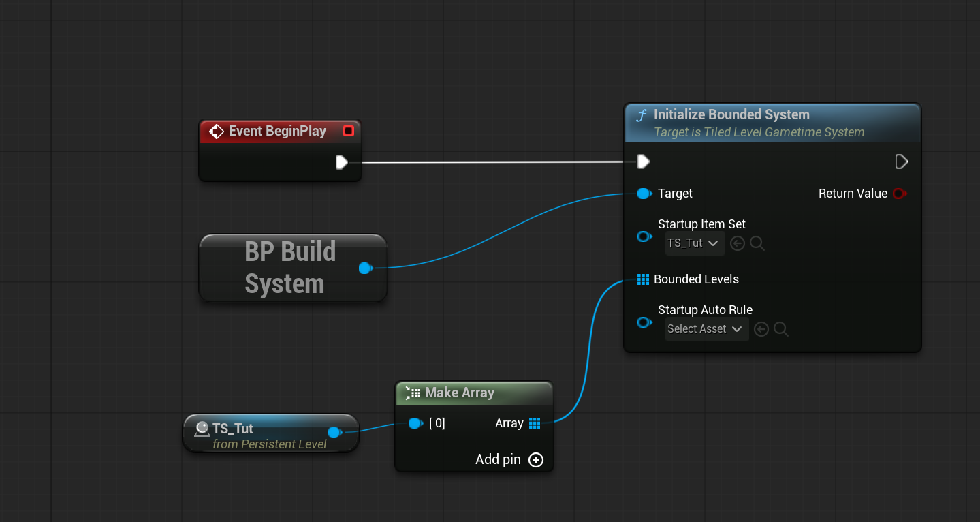Open the Startup Item Set TS_Tut dropdown
The width and height of the screenshot is (980, 522).
point(695,243)
